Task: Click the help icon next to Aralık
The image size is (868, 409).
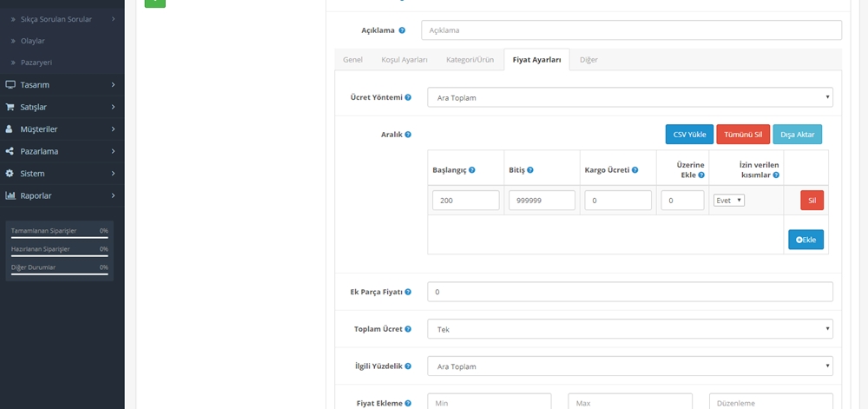Action: [408, 135]
